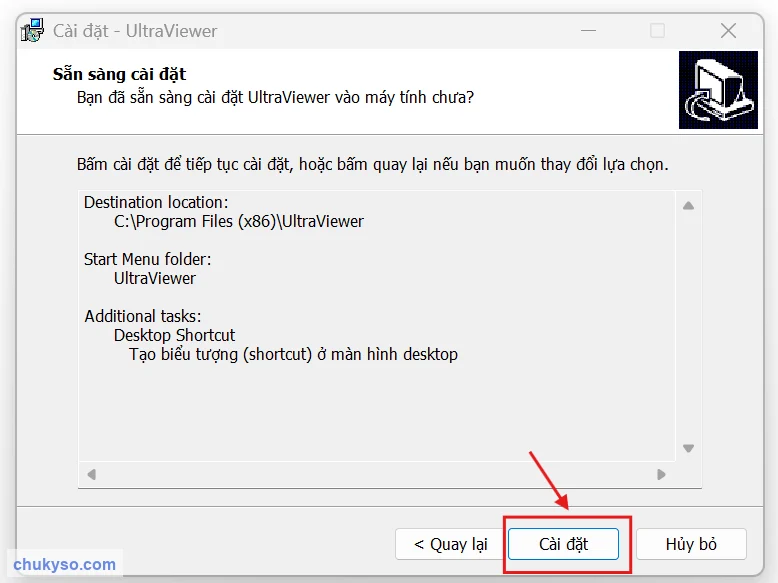
Task: Click the installer computer image in the header
Action: tap(718, 90)
